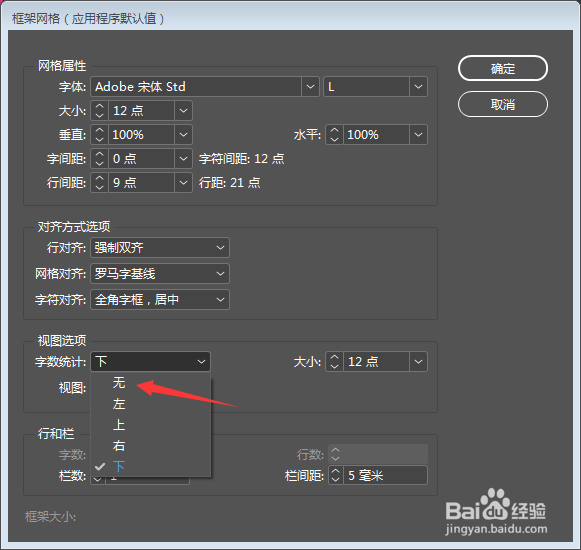Viewport: 581px width, 550px height.
Task: Click the 12 点 size field in 视图选项
Action: pos(376,361)
